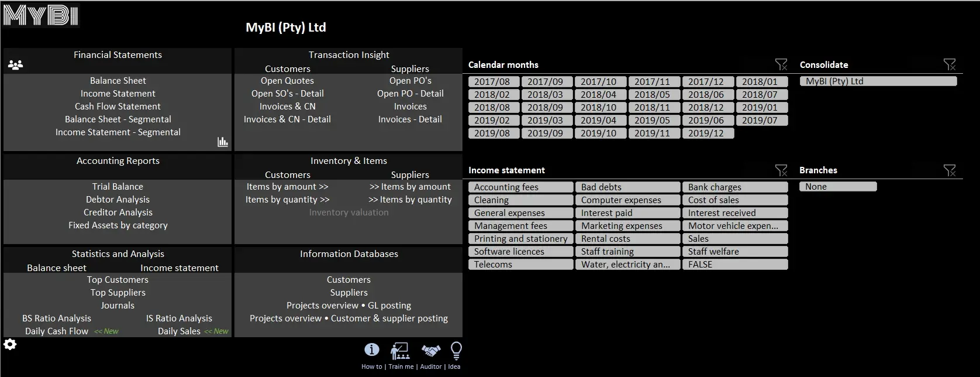Open the Trial Balance report
Viewport: 980px width, 377px height.
coord(118,187)
